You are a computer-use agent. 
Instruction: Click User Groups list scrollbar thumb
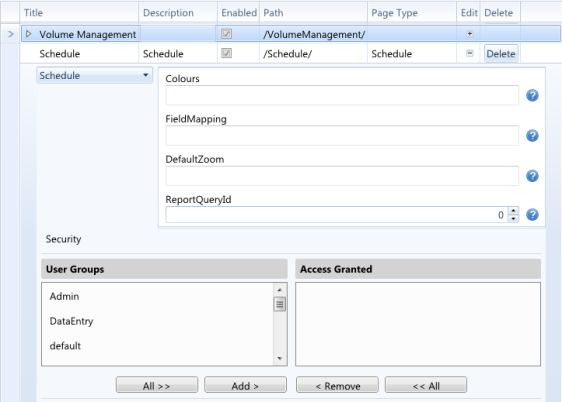[280, 304]
